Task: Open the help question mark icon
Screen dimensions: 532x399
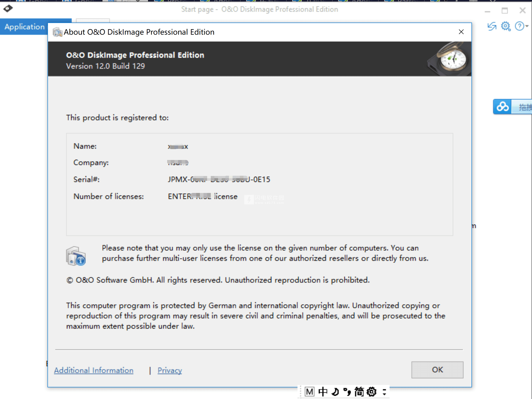Action: click(519, 26)
